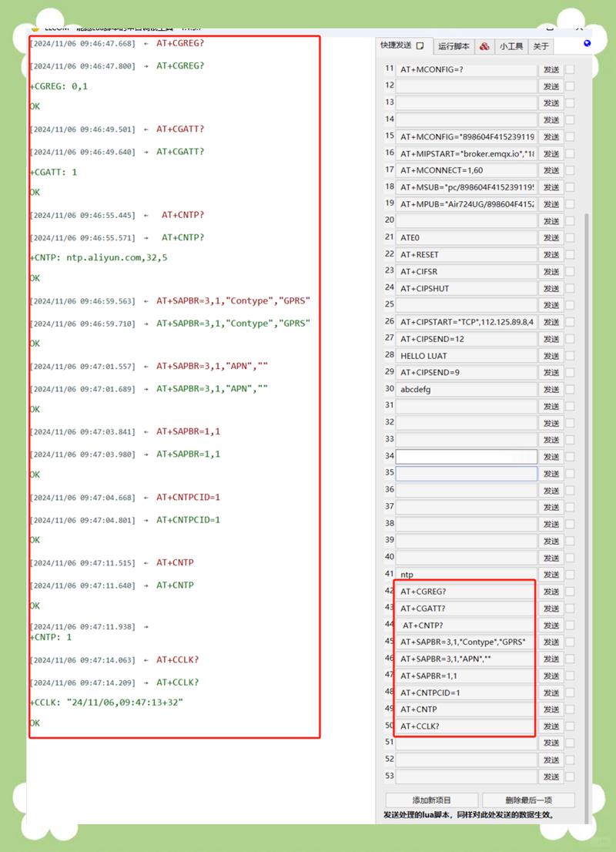Send row 26 AT+CIPSTART command

pos(551,322)
